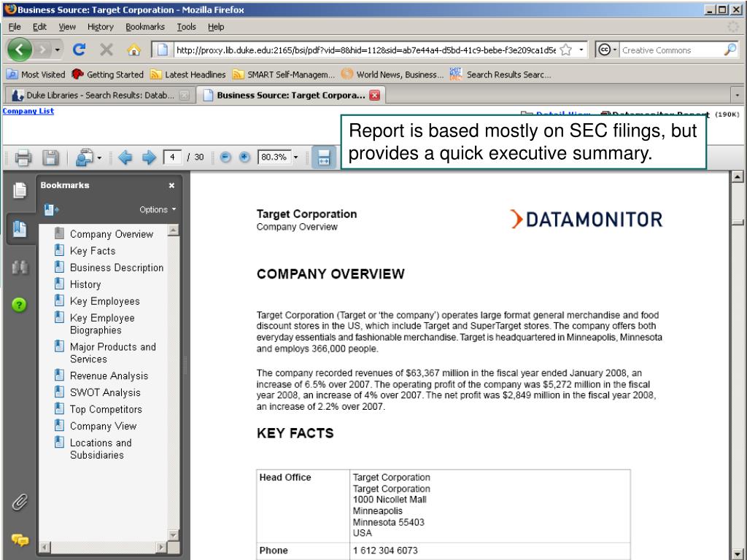The image size is (747, 560).
Task: Jump to Major Products and Services bookmark
Action: coord(113,353)
